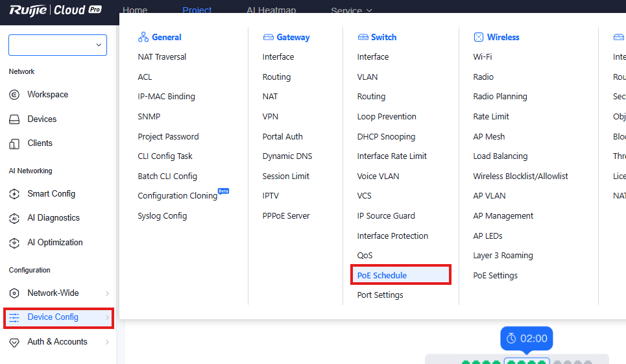626x364 pixels.
Task: Switch to the AI Heatmap tab
Action: click(271, 10)
